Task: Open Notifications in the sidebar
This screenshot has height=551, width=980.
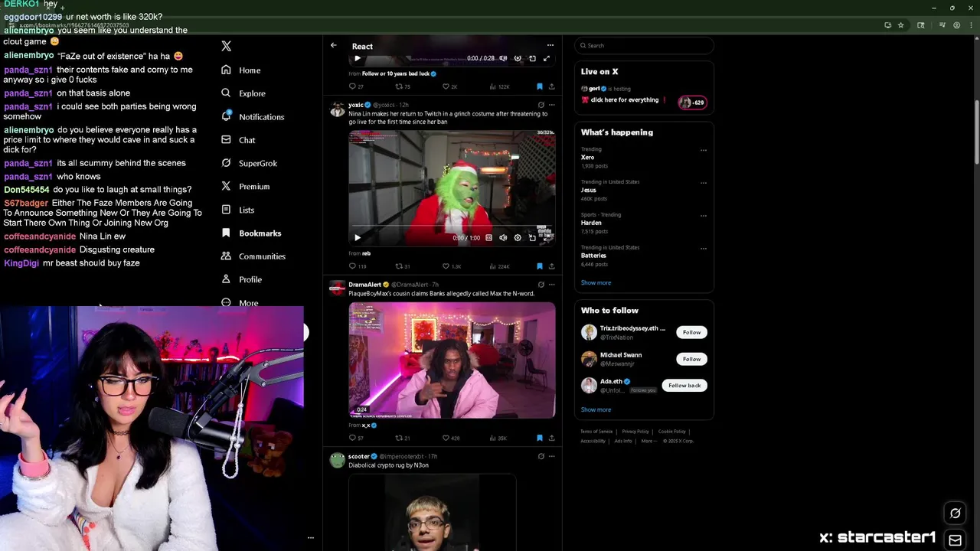Action: tap(252, 116)
